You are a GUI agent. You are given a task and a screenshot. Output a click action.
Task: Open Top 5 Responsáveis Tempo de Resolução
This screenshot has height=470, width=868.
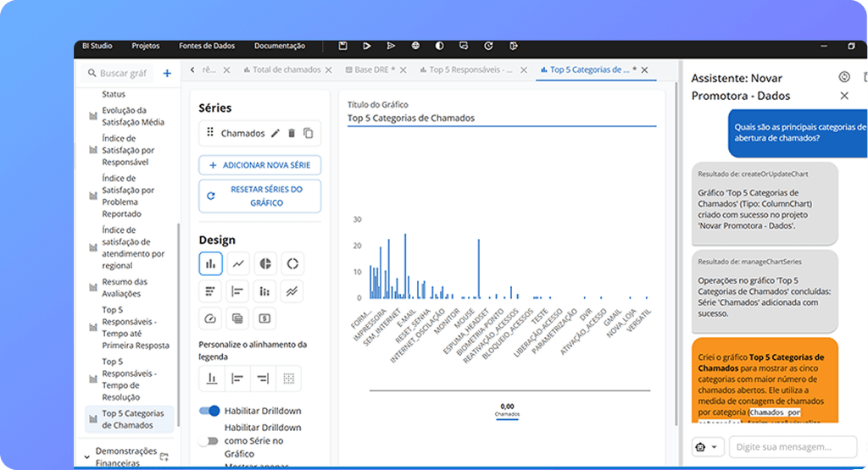(129, 379)
